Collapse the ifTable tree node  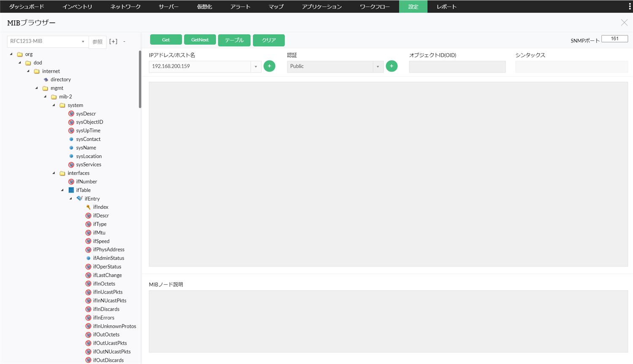pyautogui.click(x=62, y=190)
